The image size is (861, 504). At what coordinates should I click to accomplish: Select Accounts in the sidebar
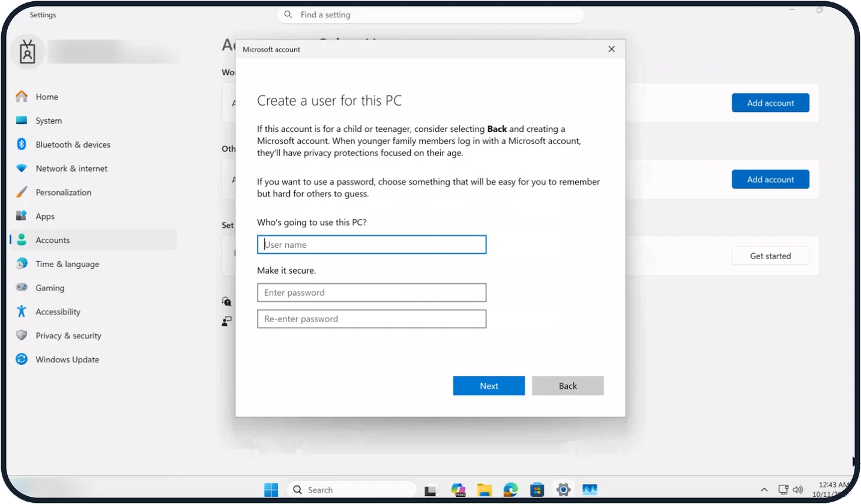point(93,240)
